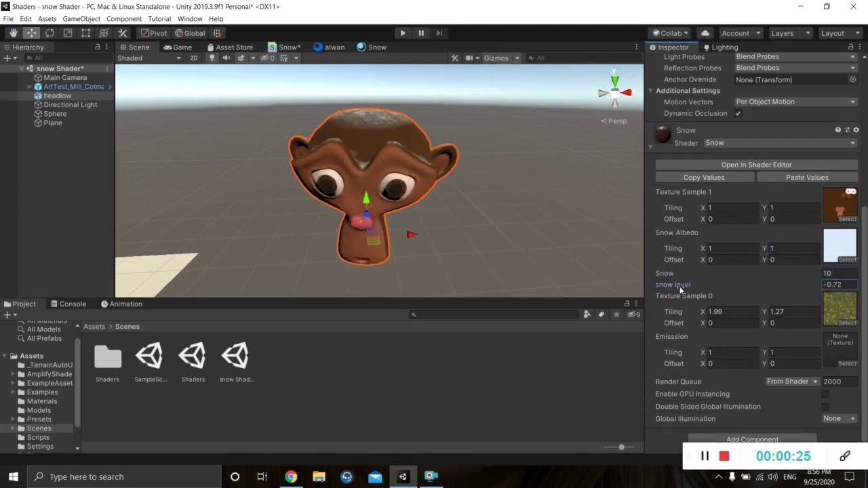Toggle Global handle rotation
The image size is (868, 488).
pyautogui.click(x=190, y=33)
